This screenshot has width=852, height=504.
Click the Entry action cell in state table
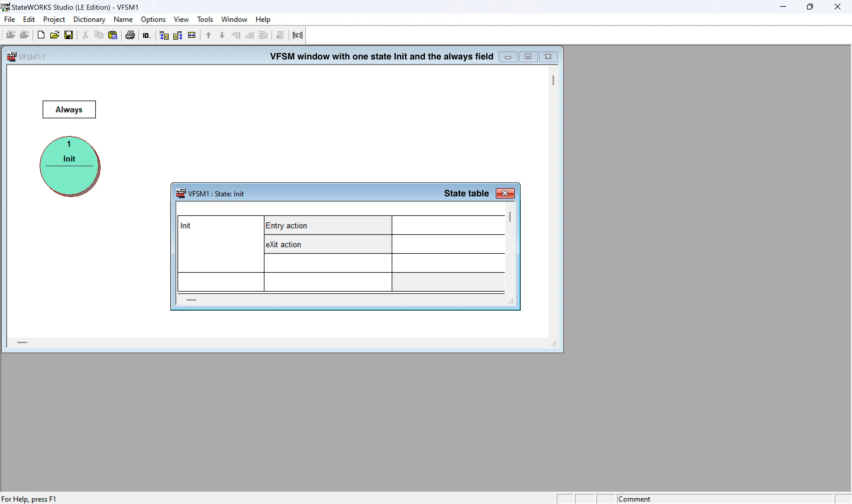tap(328, 225)
